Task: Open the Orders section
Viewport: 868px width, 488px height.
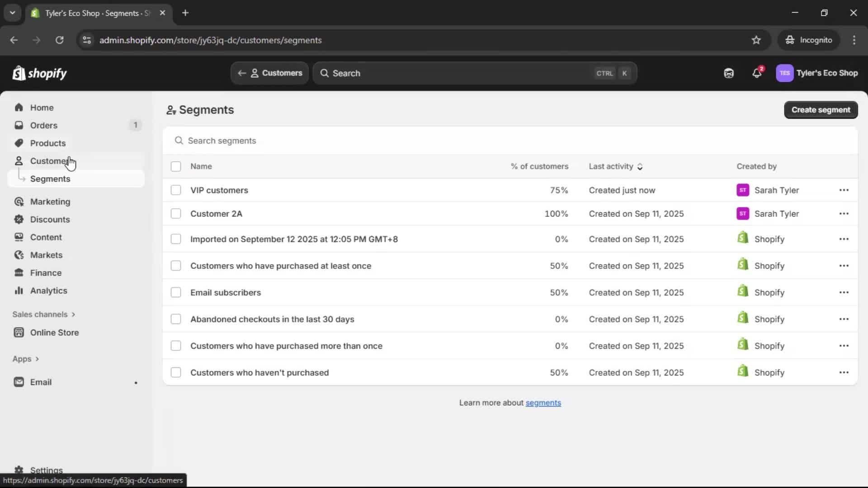Action: [x=43, y=125]
